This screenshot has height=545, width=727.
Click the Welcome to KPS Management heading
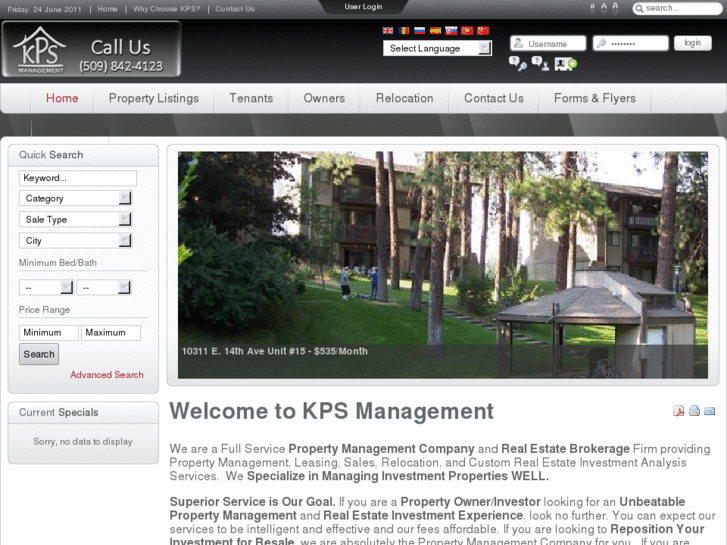tap(331, 411)
